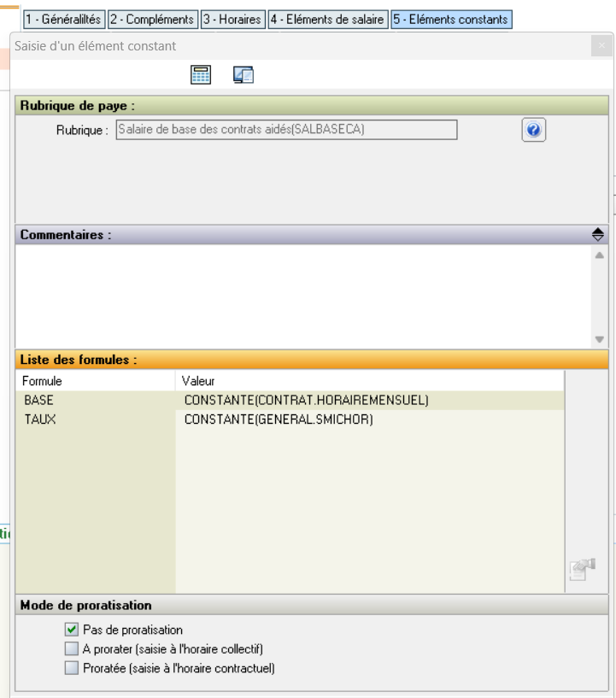Uncheck Pas de proratisation
Viewport: 616px width, 698px height.
72,630
